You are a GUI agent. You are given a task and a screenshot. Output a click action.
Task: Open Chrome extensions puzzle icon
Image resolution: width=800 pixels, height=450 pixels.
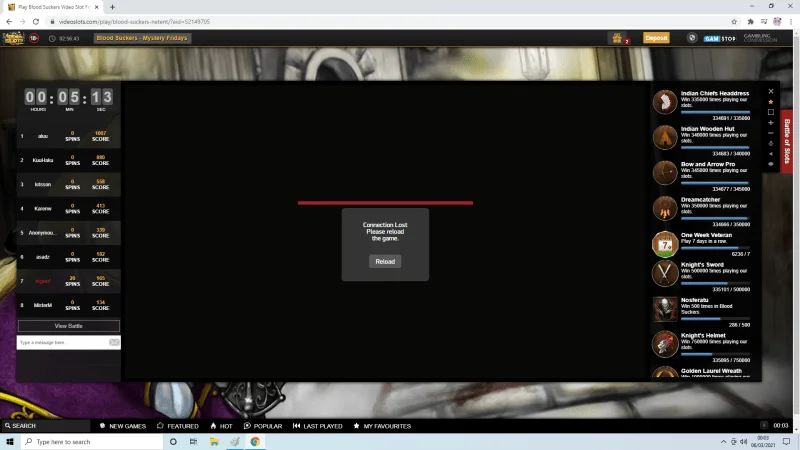[750, 21]
